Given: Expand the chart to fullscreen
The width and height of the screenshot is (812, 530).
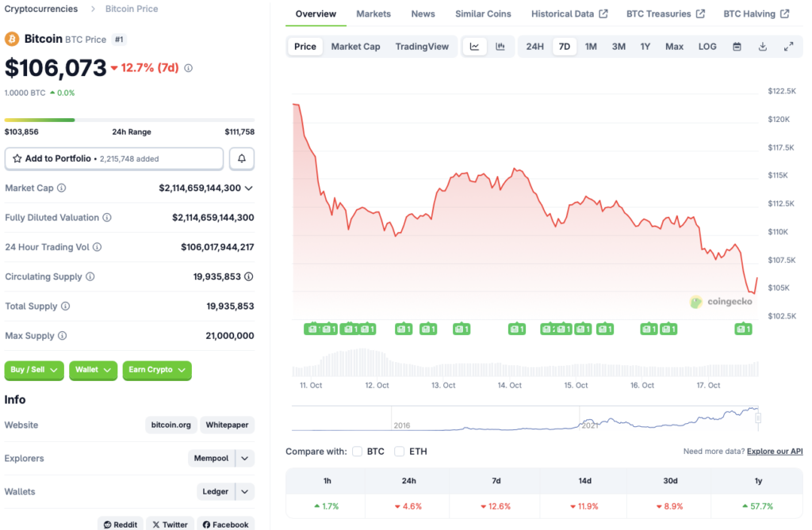Looking at the screenshot, I should click(x=789, y=47).
